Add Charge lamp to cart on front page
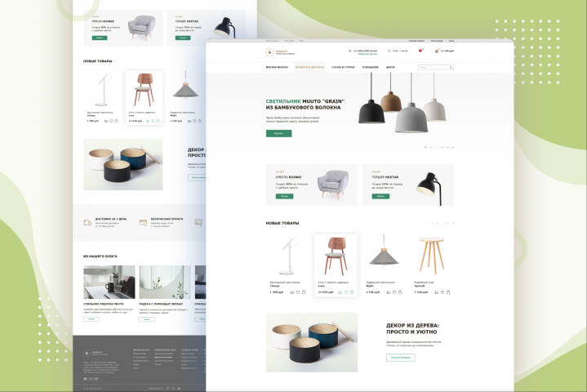This screenshot has width=587, height=392. click(x=304, y=292)
